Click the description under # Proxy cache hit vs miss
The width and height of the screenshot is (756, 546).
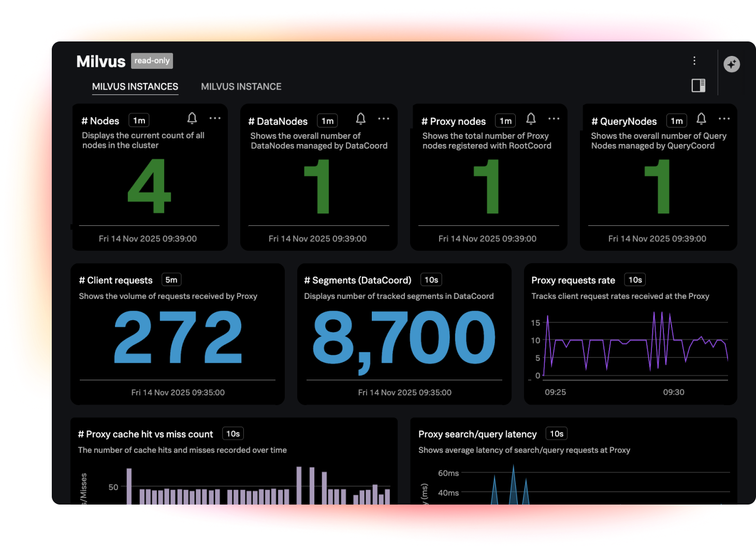(182, 450)
